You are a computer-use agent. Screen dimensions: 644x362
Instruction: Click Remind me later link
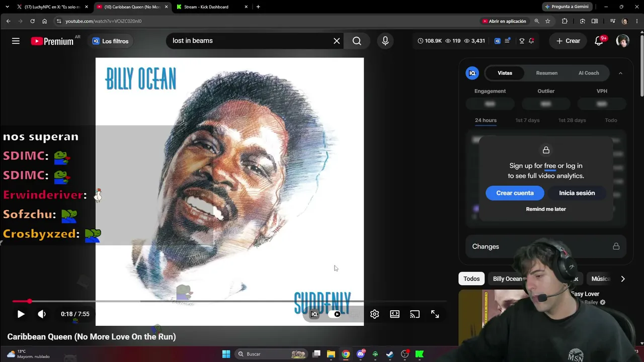click(546, 209)
